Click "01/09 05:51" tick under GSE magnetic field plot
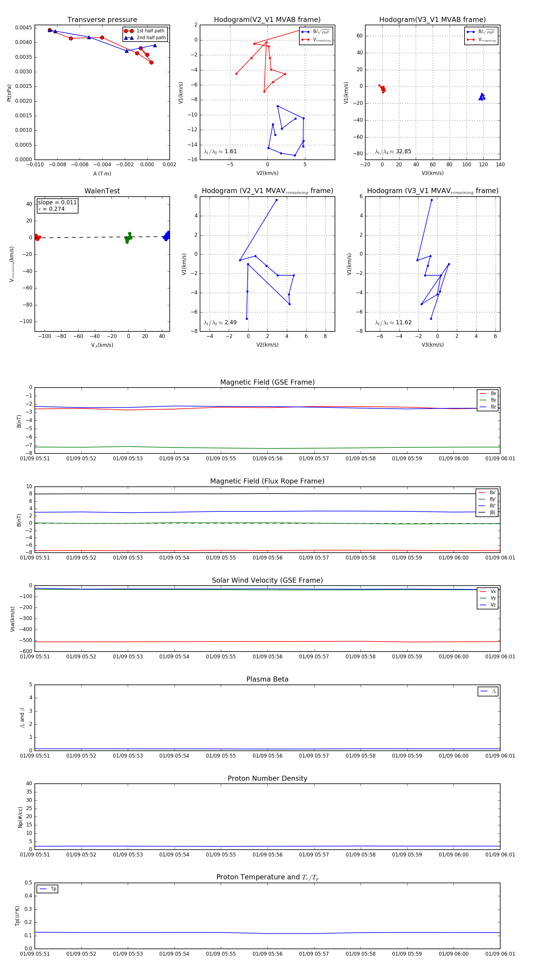535x980 pixels. click(35, 459)
